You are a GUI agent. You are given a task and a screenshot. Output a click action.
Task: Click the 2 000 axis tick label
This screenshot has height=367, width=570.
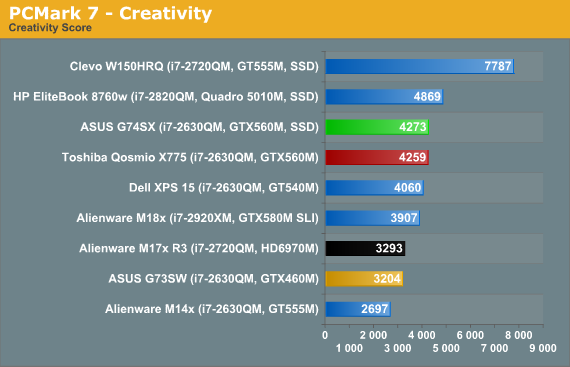(x=373, y=335)
